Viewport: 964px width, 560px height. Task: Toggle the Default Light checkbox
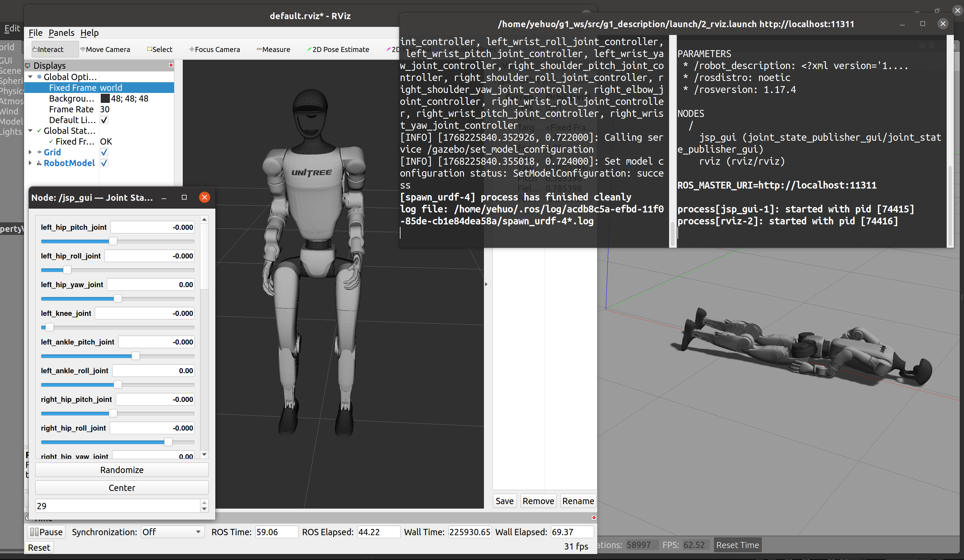click(x=104, y=120)
